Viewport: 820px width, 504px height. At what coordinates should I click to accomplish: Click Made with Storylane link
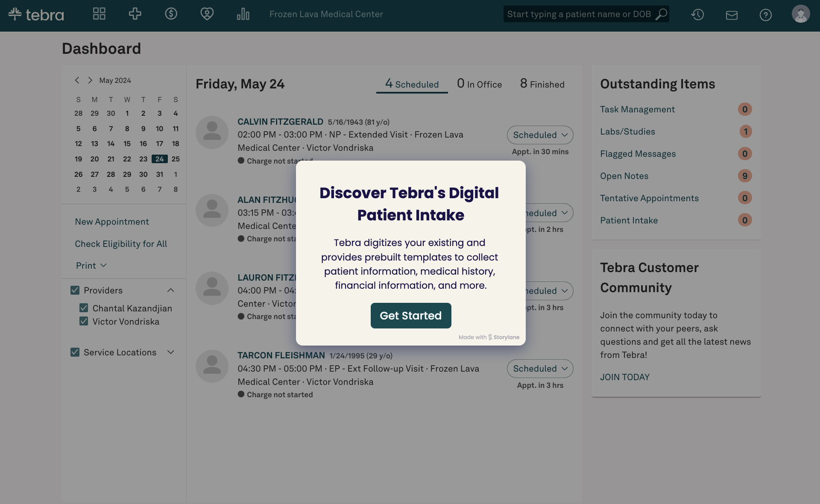coord(489,337)
